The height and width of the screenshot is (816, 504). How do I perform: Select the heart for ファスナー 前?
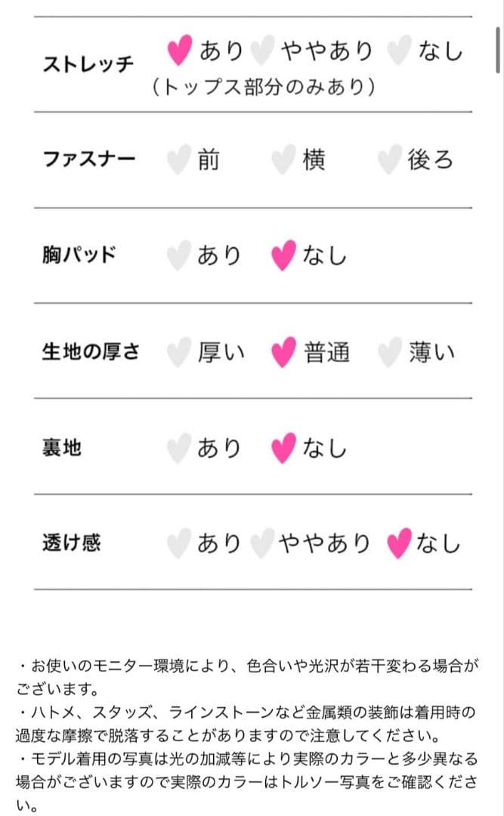tap(178, 161)
